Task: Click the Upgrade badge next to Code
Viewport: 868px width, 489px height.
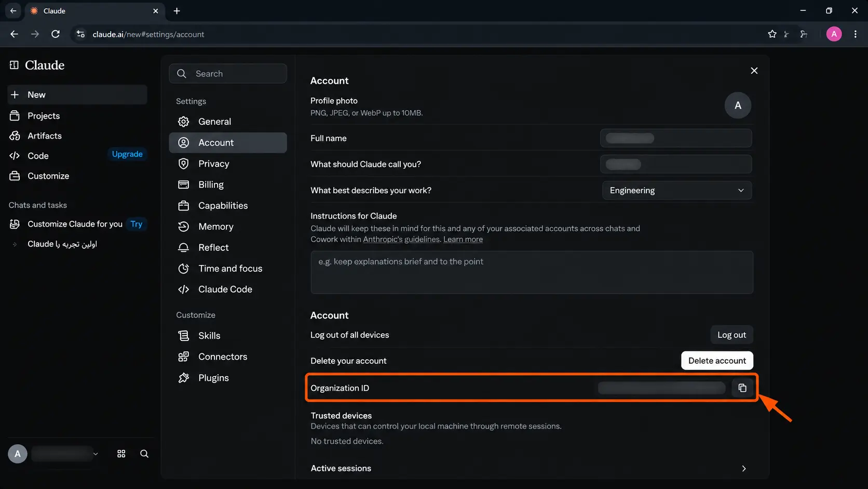Action: pos(127,154)
